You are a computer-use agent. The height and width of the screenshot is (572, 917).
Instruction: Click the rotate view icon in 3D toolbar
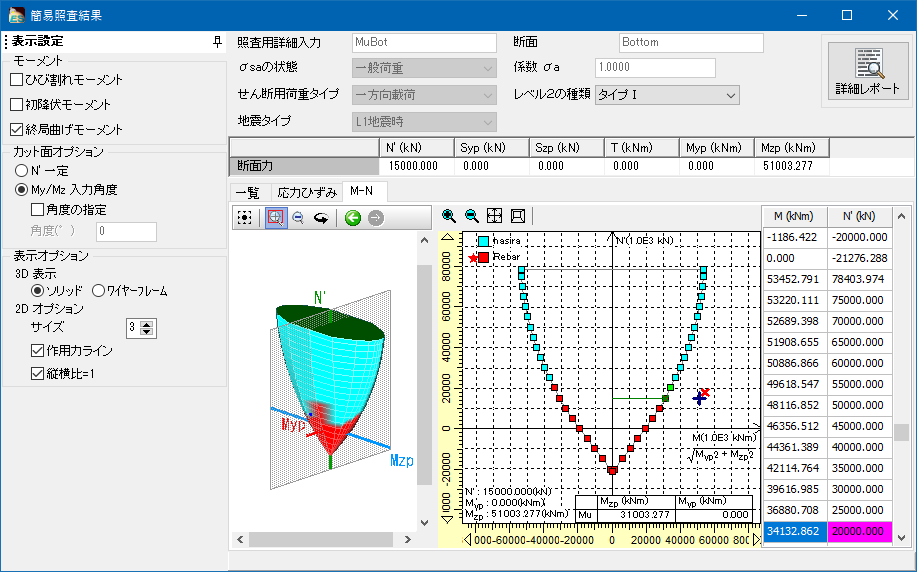point(320,218)
